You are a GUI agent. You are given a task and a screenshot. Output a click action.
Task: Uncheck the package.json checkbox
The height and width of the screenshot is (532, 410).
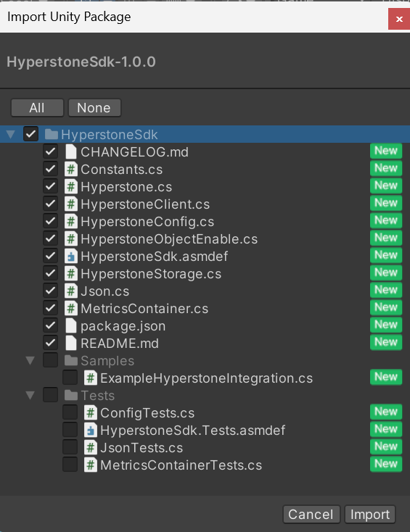pyautogui.click(x=50, y=325)
